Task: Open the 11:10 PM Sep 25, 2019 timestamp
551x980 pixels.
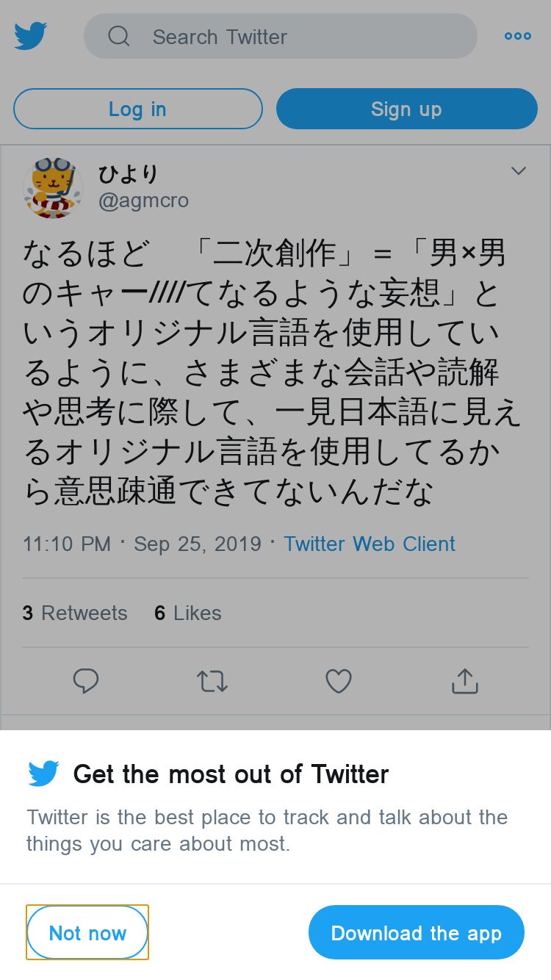Action: click(x=142, y=544)
